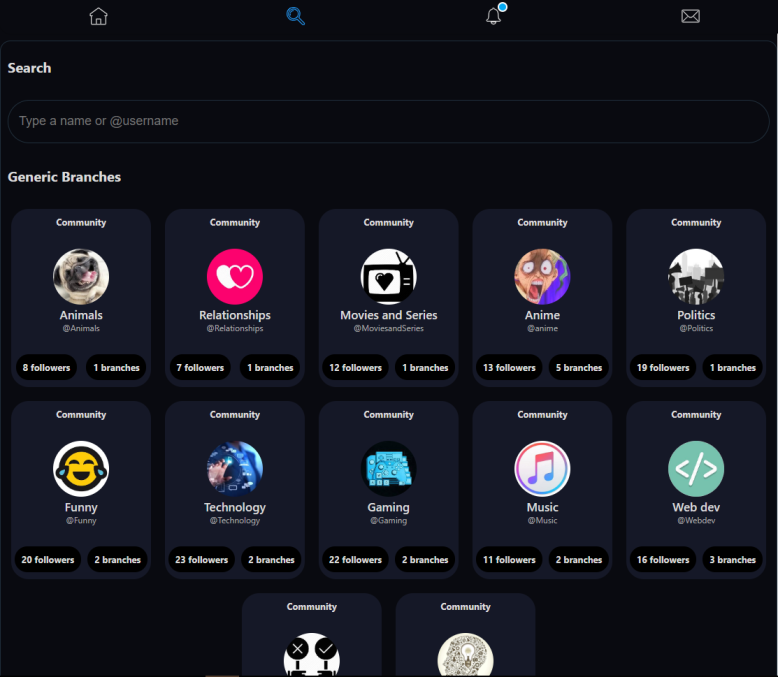The height and width of the screenshot is (677, 778).
Task: Open the Search magnifier tab
Action: (x=295, y=16)
